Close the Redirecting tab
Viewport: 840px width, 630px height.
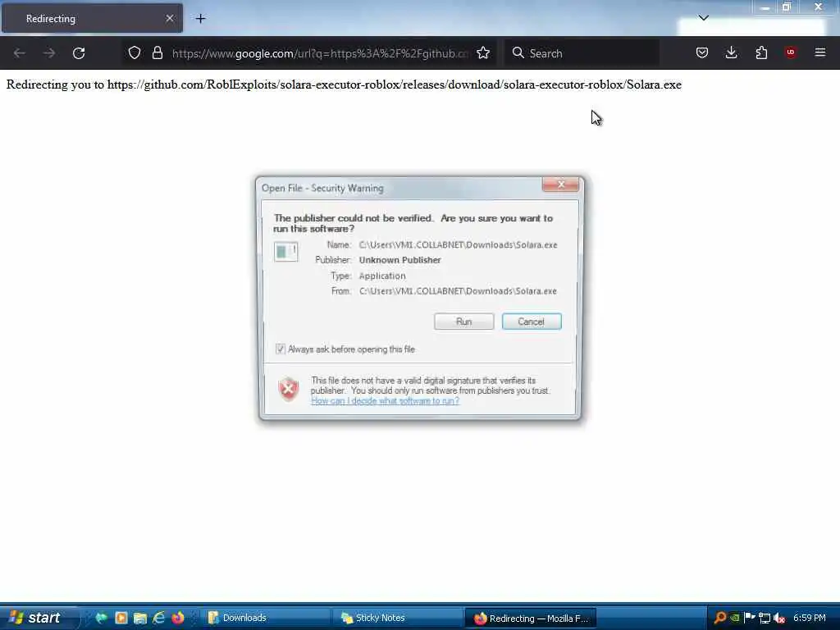(169, 18)
